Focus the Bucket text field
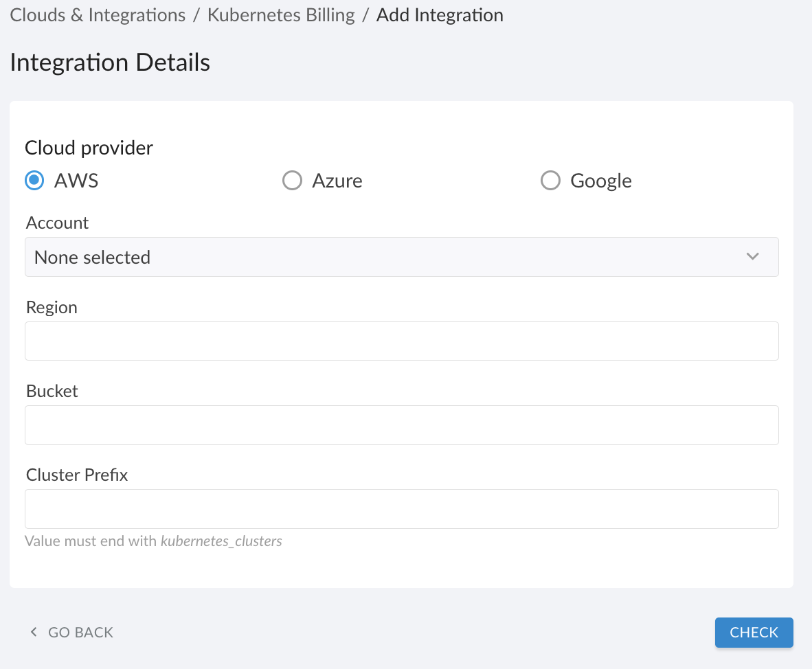The image size is (812, 669). coord(401,424)
